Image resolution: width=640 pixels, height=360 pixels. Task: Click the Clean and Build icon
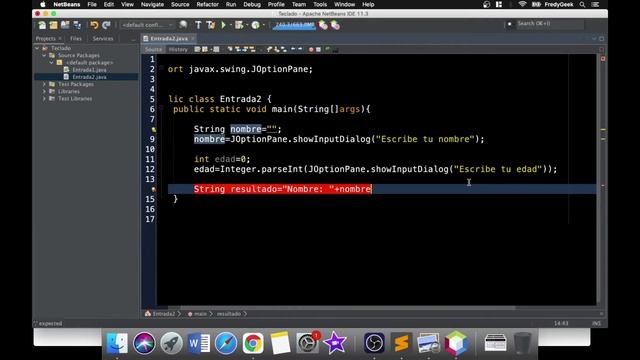click(211, 25)
